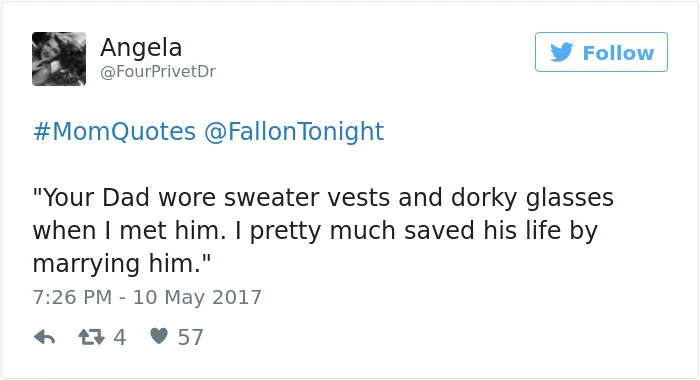The height and width of the screenshot is (380, 700).
Task: Click the word "glasses" in the tweet
Action: pos(570,198)
